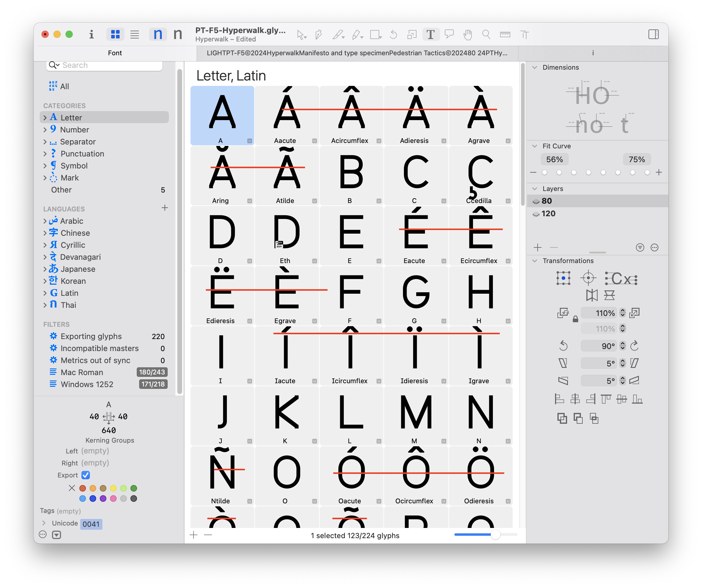Add a language using the plus button

(x=165, y=208)
